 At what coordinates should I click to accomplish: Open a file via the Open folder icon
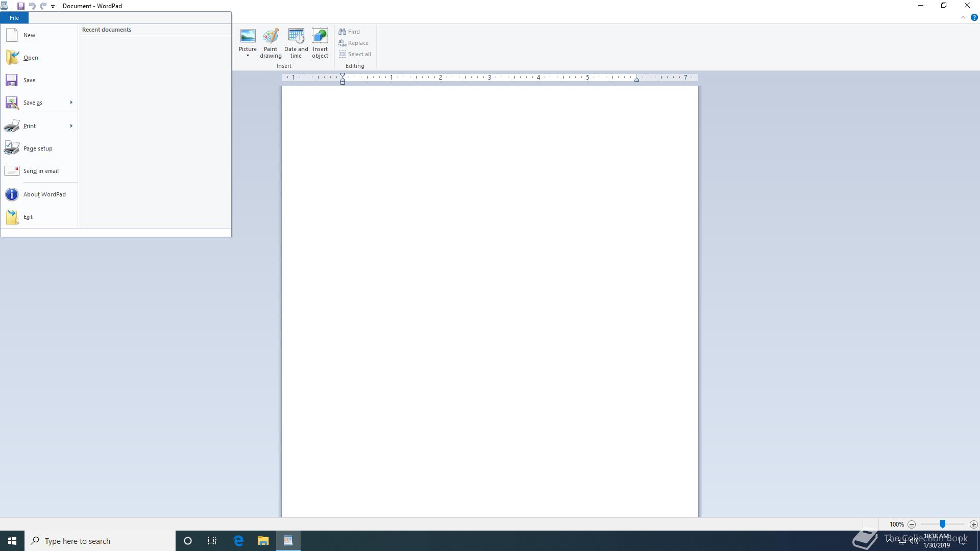point(12,58)
